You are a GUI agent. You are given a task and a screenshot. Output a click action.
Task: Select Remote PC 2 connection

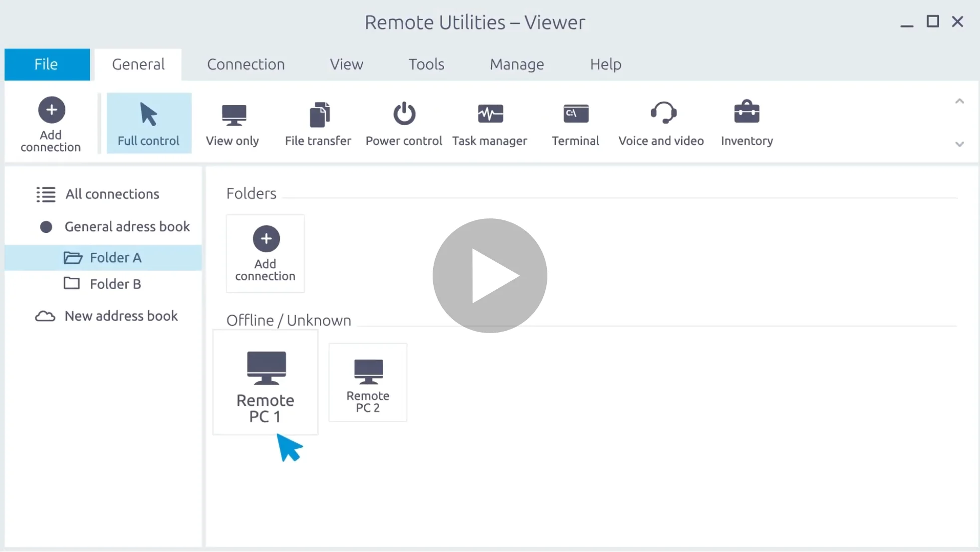[x=368, y=381]
